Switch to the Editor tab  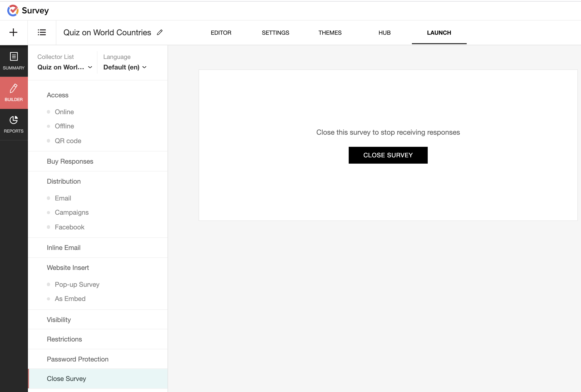tap(221, 33)
